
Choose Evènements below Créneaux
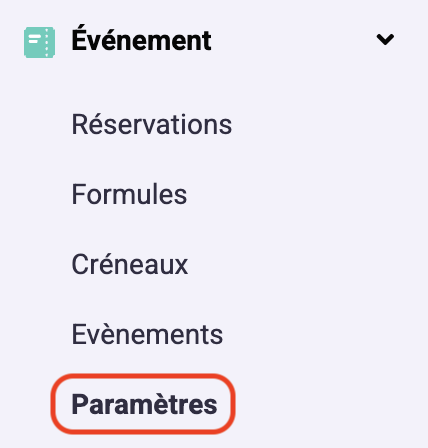point(147,334)
